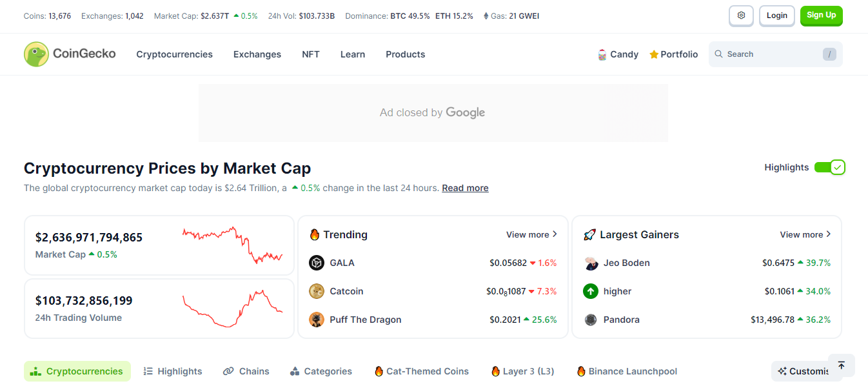868x388 pixels.
Task: Click the Portfolio star icon
Action: (x=654, y=54)
